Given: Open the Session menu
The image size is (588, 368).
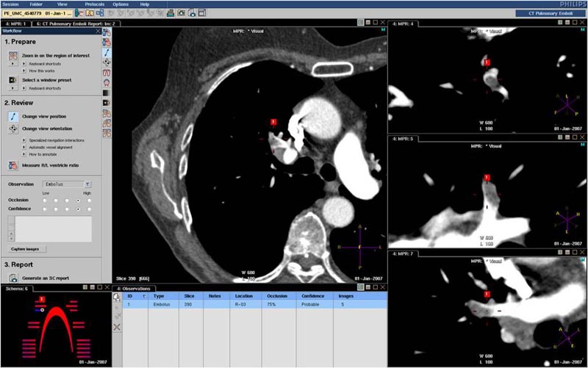Looking at the screenshot, I should click(x=10, y=4).
